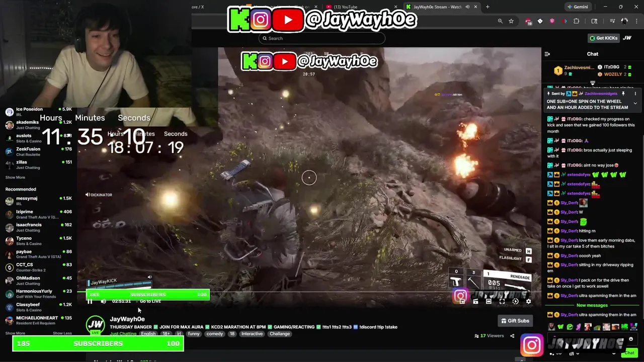Mute the Kick tab speaker icon

click(x=467, y=7)
